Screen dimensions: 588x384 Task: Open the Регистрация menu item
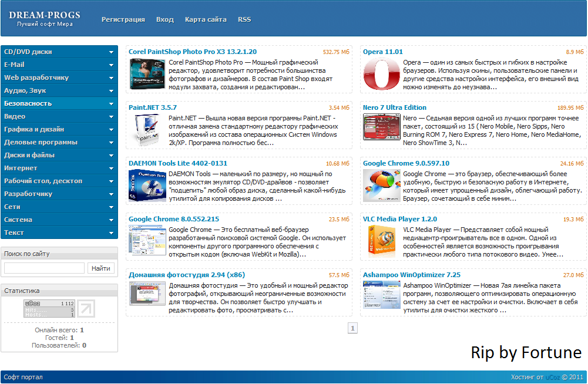coord(123,19)
